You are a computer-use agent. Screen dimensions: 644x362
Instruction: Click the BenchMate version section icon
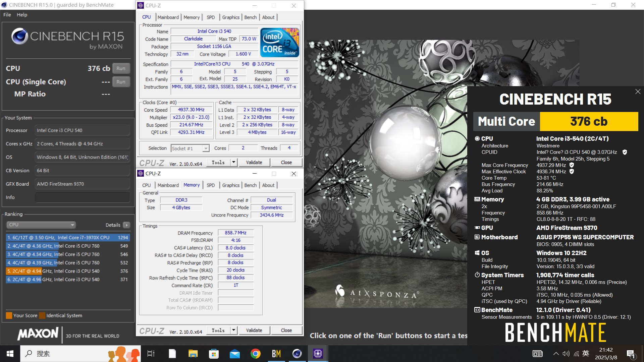coord(477,310)
